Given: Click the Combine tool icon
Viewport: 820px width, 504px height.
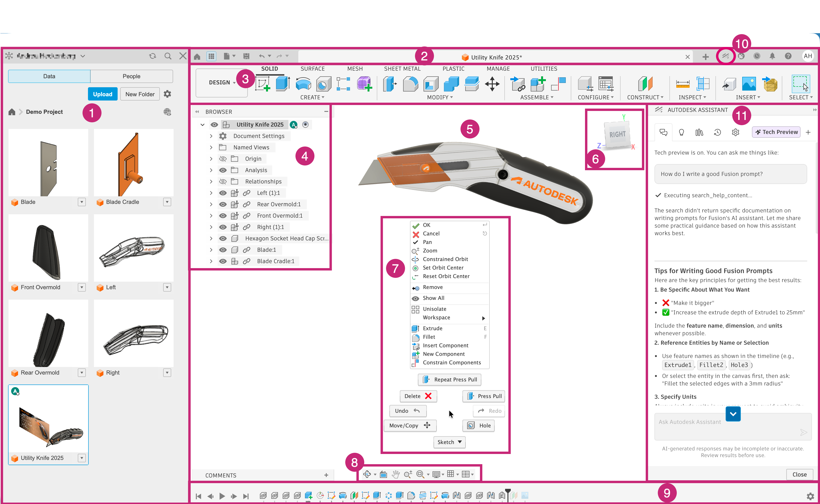Looking at the screenshot, I should (451, 83).
